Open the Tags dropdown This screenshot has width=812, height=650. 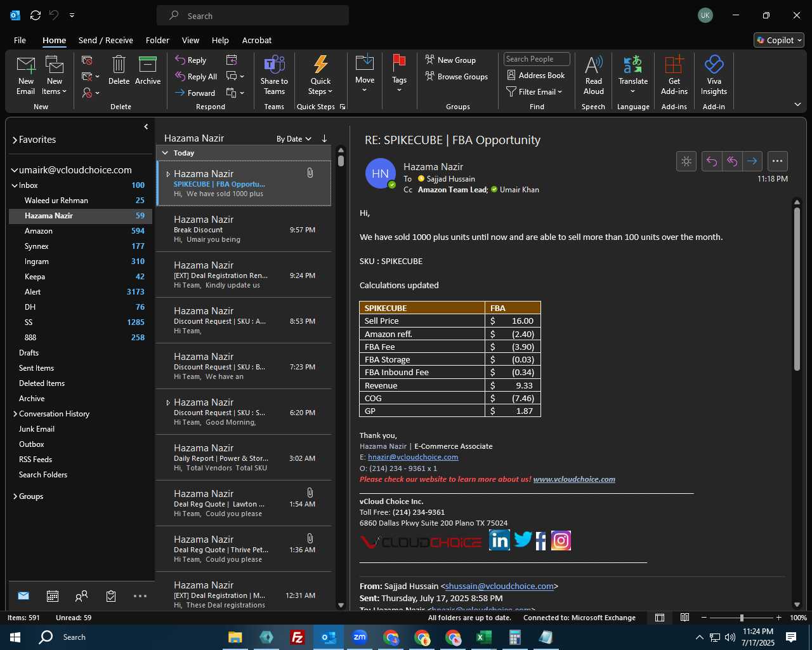click(x=399, y=75)
